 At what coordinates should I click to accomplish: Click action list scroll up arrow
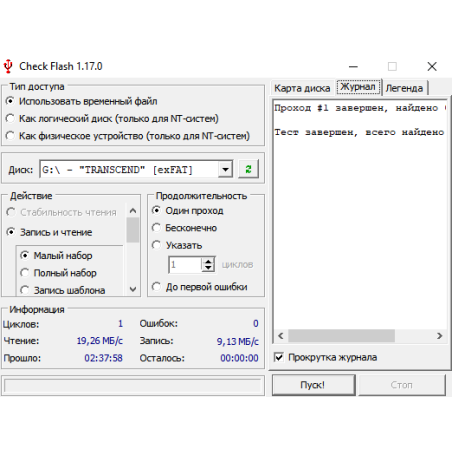point(133,211)
